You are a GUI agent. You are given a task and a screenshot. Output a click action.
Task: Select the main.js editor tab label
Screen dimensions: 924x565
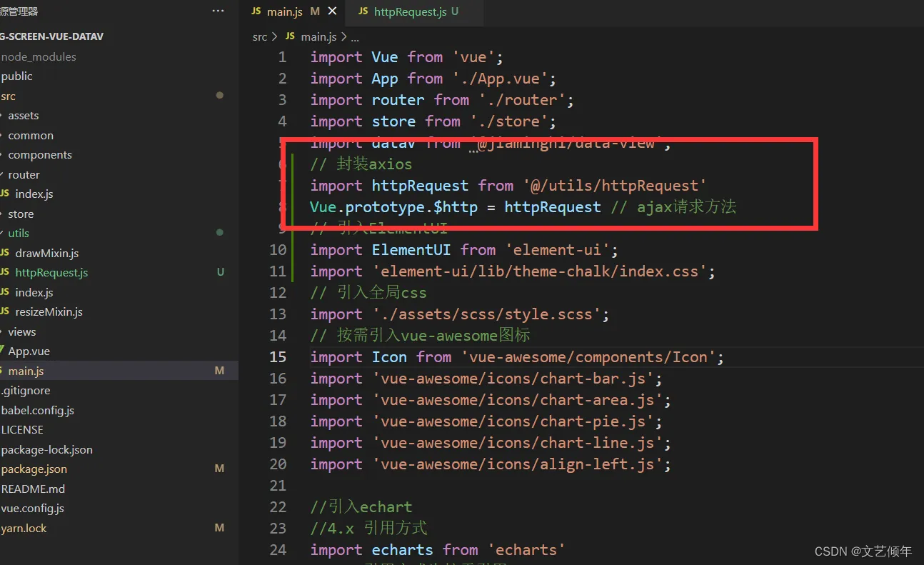click(x=284, y=12)
